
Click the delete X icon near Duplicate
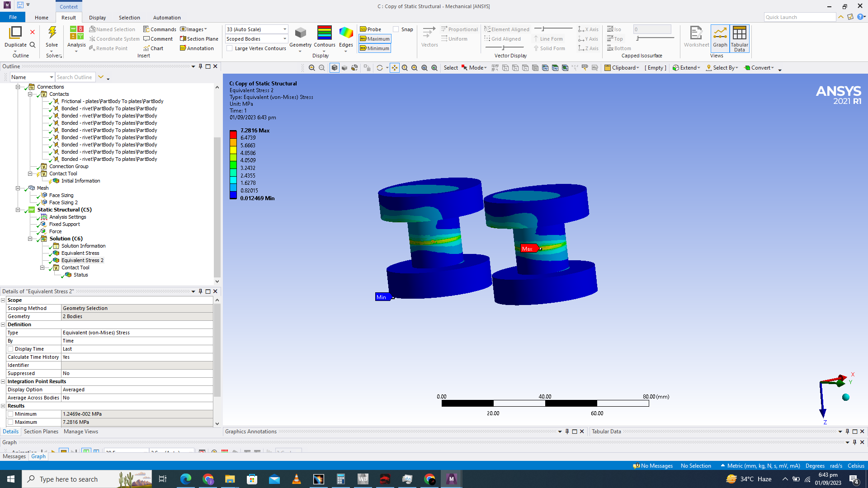33,32
